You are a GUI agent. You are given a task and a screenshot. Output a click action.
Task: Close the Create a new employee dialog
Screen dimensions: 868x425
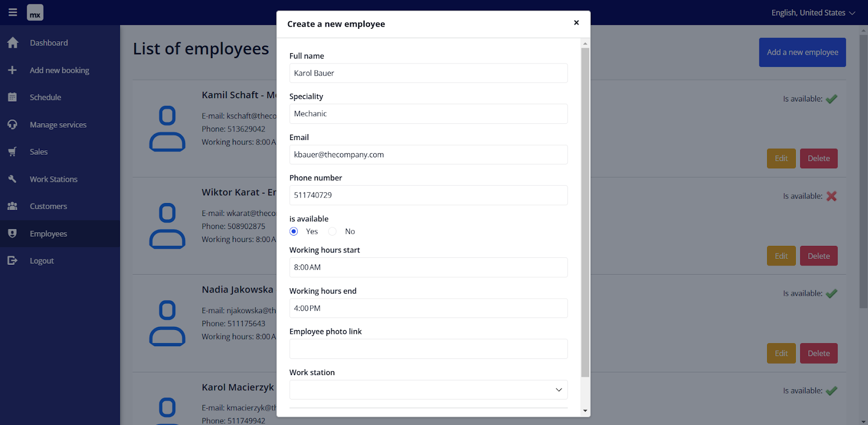click(x=576, y=23)
